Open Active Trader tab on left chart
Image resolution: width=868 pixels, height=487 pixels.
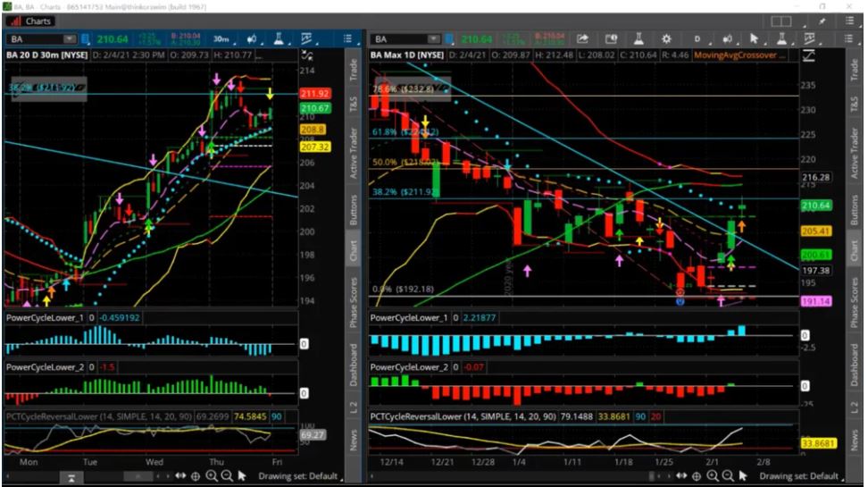[353, 153]
